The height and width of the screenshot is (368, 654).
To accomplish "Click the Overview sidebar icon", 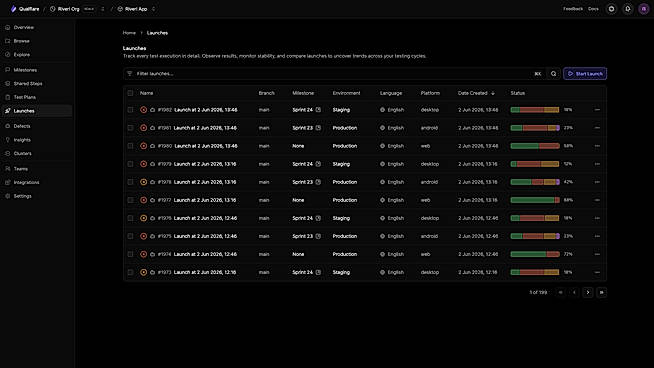I will pyautogui.click(x=8, y=28).
